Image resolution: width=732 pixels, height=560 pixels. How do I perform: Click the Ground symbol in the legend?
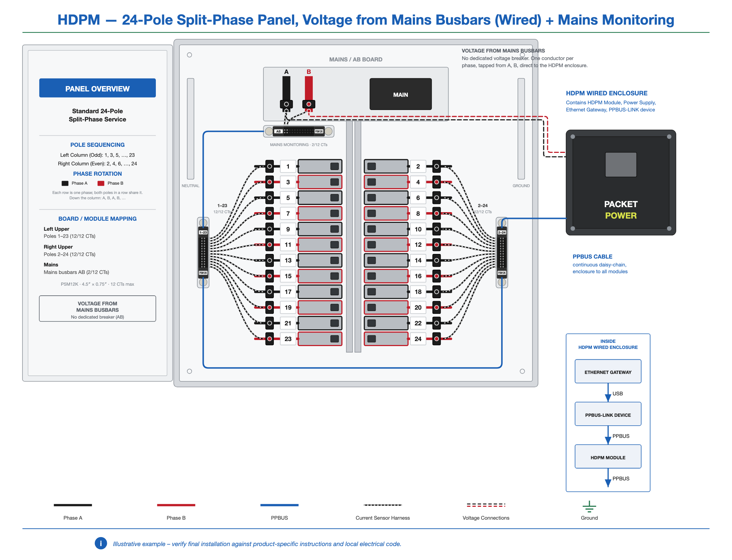click(589, 506)
